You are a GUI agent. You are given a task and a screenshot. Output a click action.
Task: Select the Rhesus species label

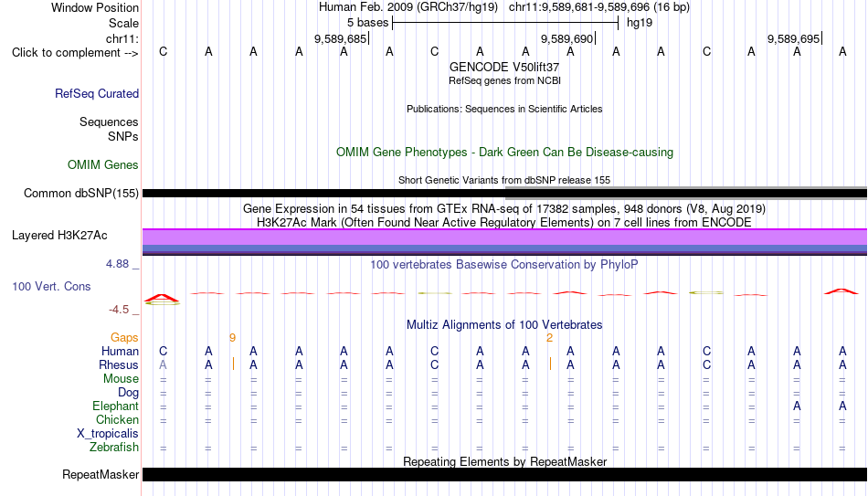tap(119, 365)
